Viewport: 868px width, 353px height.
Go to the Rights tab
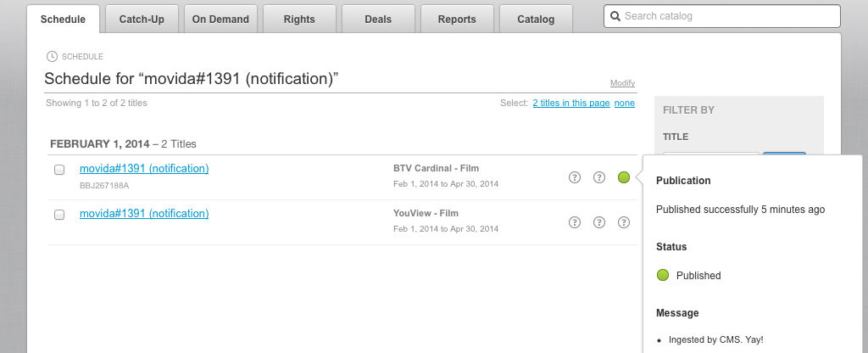pyautogui.click(x=299, y=20)
